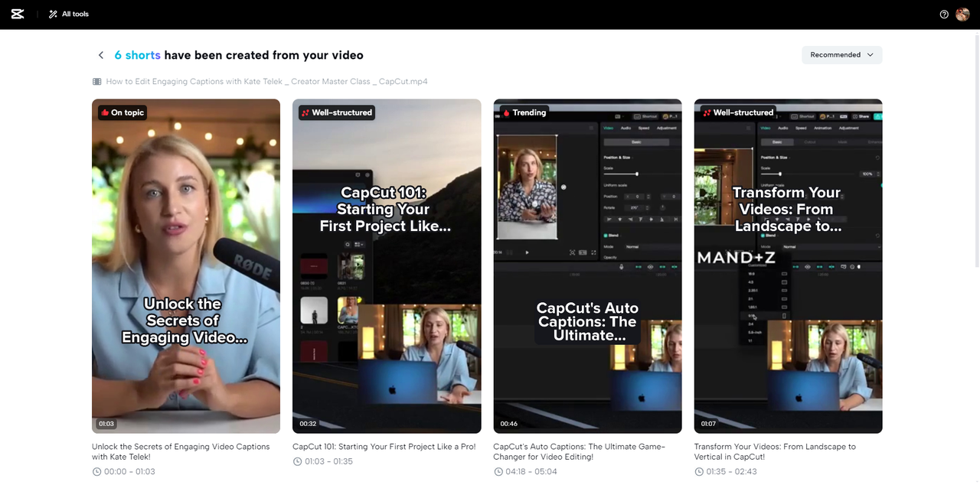This screenshot has width=980, height=485.
Task: Open the Unlock the Secrets short thumbnail
Action: click(x=186, y=266)
